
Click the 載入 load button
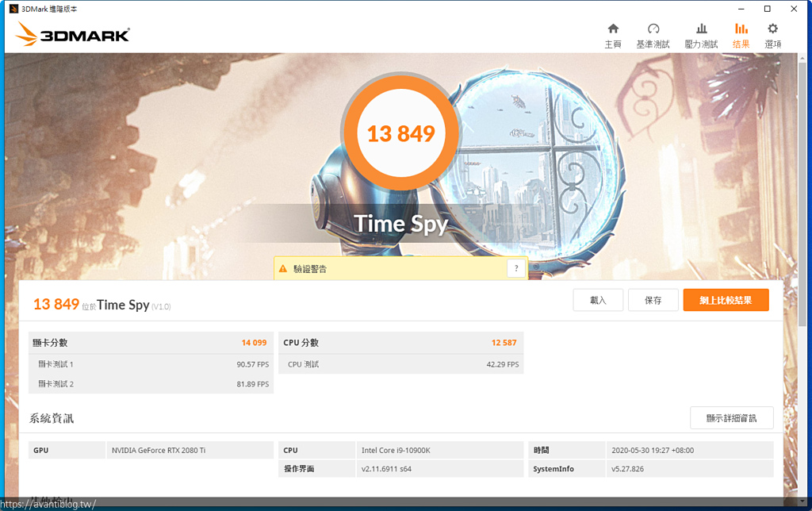(x=598, y=300)
